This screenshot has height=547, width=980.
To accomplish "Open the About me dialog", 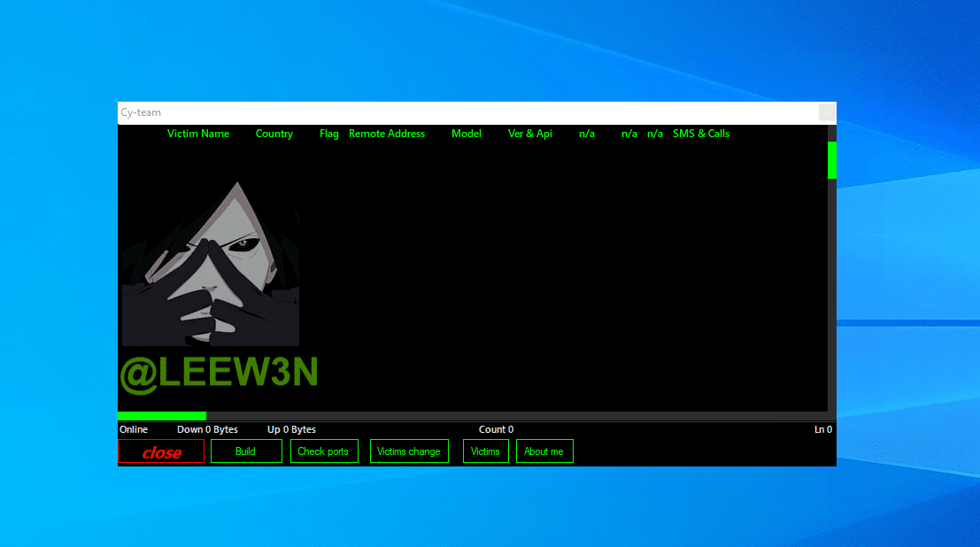I will tap(544, 451).
